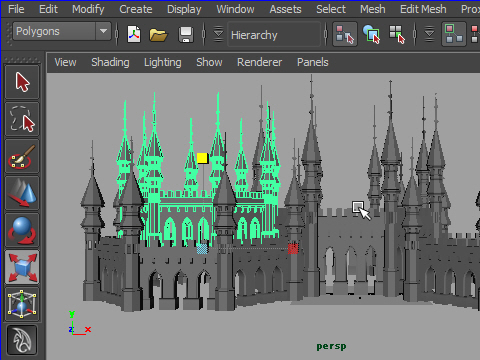Select by object type icon
Screen dimensions: 480x360
(x=371, y=34)
